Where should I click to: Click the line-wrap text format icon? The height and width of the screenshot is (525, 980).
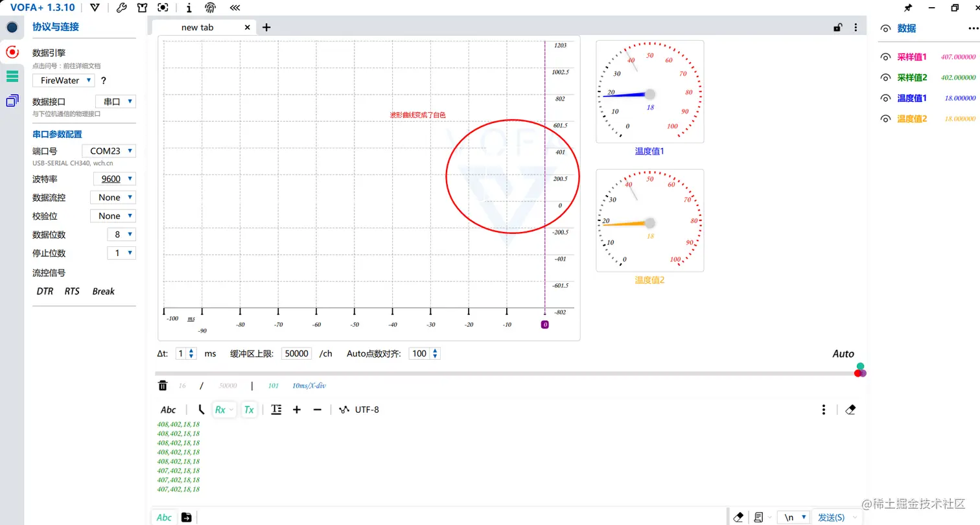(276, 410)
